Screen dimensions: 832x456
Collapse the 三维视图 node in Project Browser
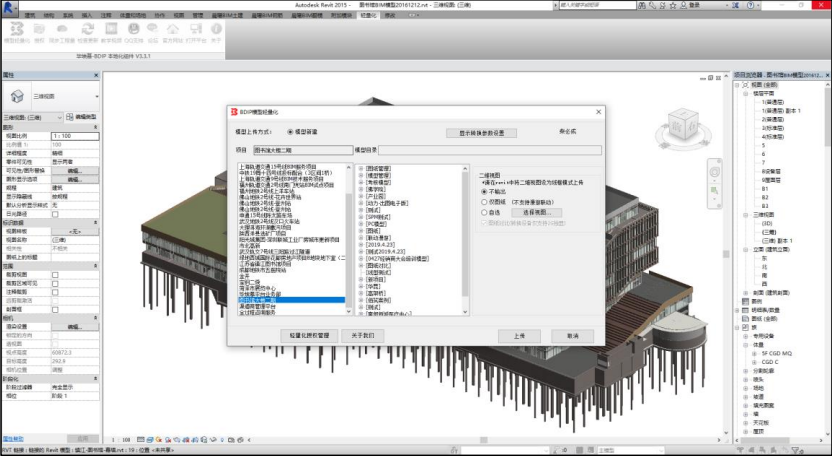click(x=746, y=215)
